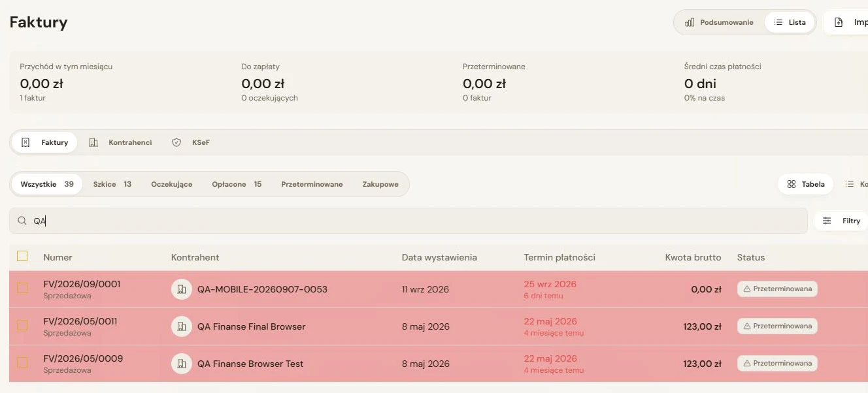
Task: Click contractor name QA-MOBILE-20260907-0053
Action: (262, 289)
